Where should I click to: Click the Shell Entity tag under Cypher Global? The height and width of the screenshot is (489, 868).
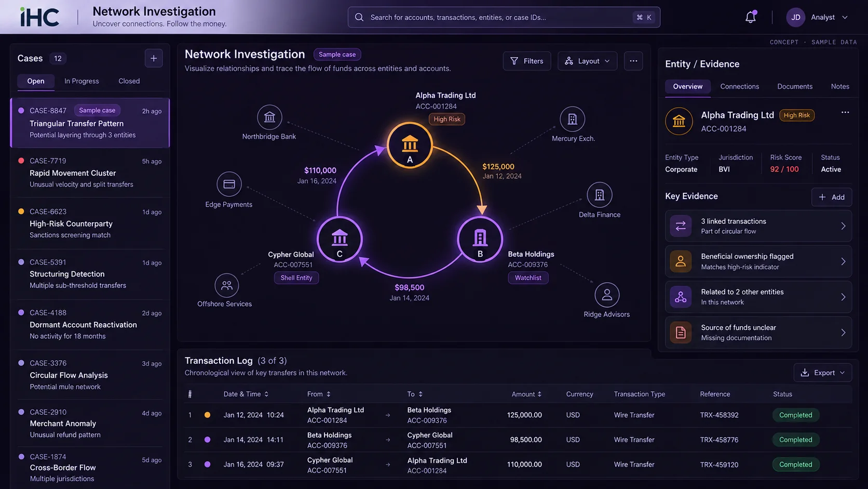(296, 278)
